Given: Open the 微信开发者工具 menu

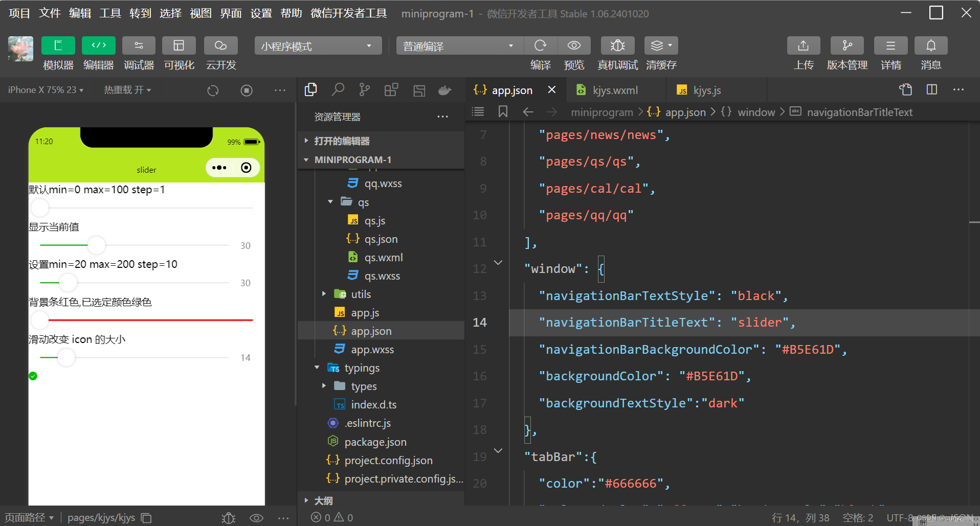Looking at the screenshot, I should pos(348,13).
